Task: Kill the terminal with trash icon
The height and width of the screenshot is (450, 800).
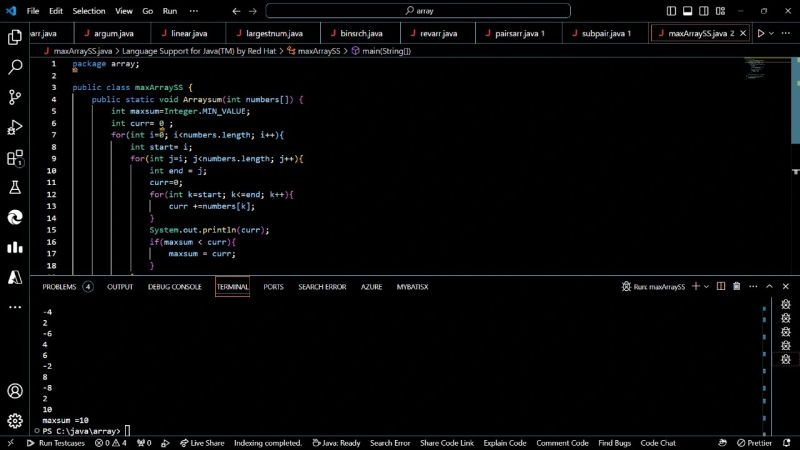Action: point(737,287)
